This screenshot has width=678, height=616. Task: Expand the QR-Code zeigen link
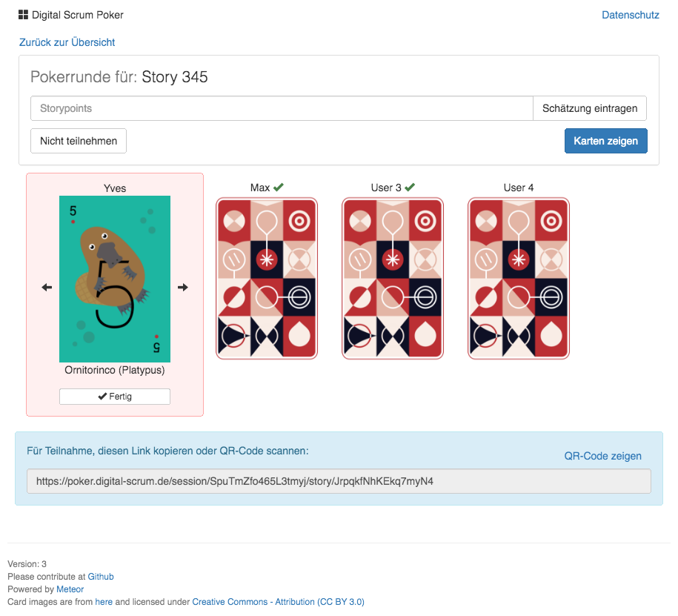click(602, 456)
